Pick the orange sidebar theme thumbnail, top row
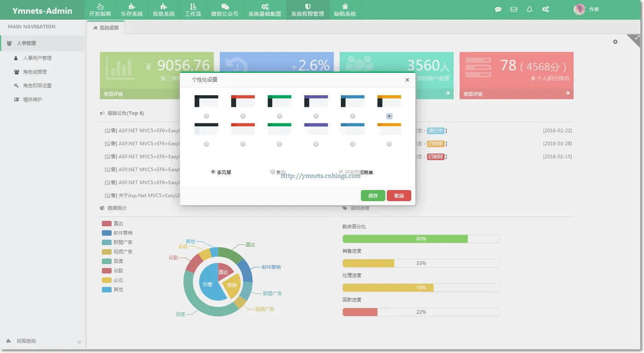Image resolution: width=644 pixels, height=353 pixels. (x=389, y=101)
